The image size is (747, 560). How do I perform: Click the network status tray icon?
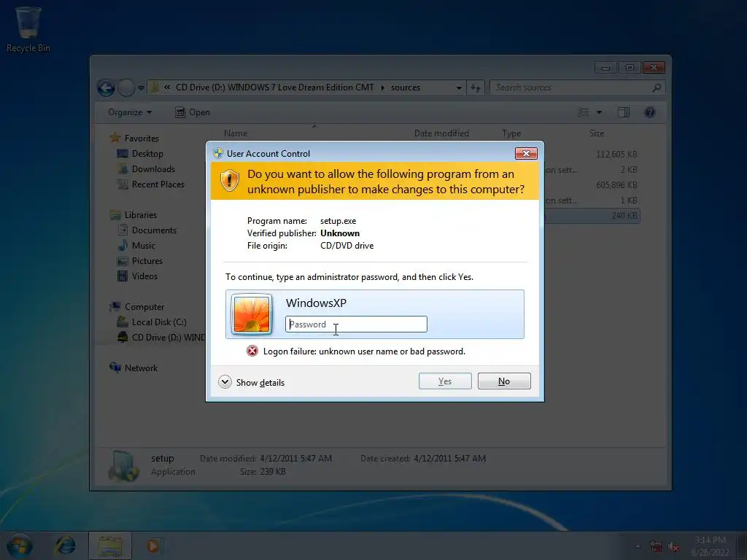point(656,547)
